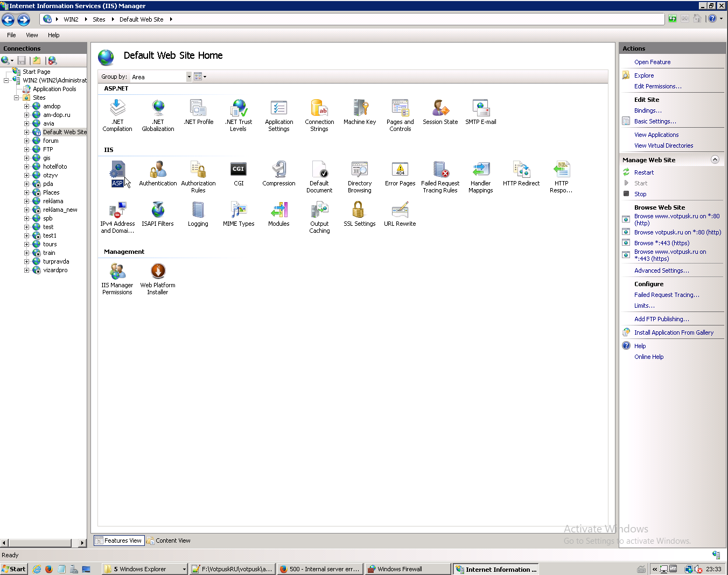The width and height of the screenshot is (728, 575).
Task: Open HTTP Response Headers icon
Action: (562, 176)
